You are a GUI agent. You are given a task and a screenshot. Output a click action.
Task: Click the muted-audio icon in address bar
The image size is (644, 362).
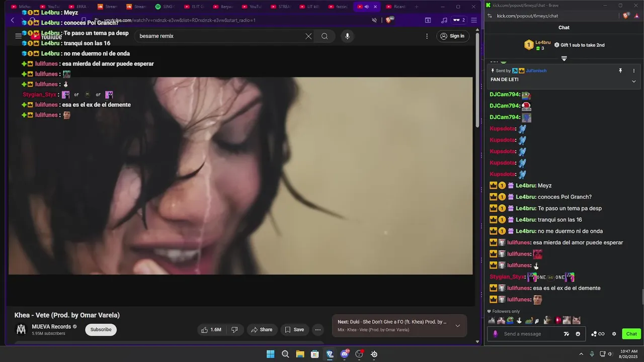[374, 20]
